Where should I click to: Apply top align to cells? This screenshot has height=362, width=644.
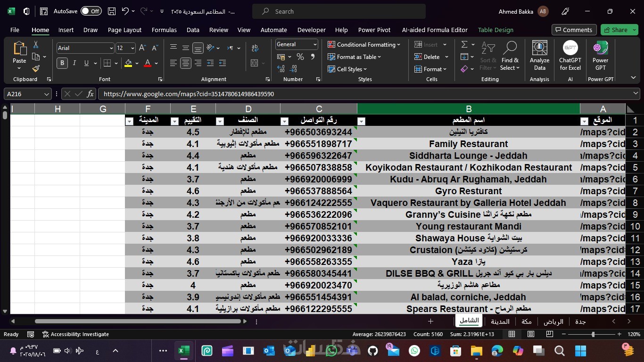[x=173, y=48]
